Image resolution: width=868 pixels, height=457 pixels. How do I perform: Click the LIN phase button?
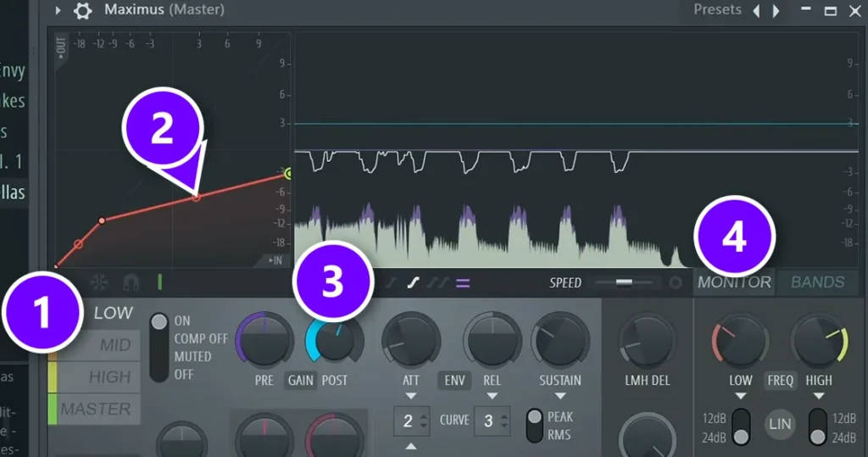[780, 424]
